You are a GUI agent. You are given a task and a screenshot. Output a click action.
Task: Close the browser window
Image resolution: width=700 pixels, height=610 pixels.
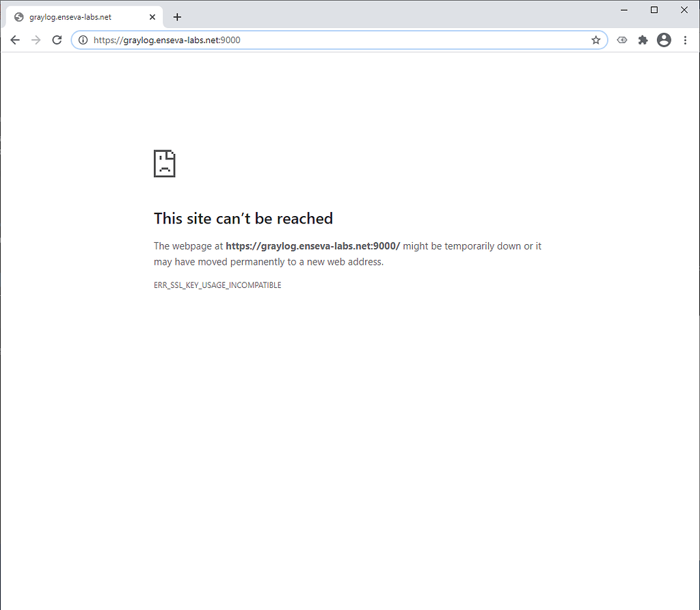pos(684,10)
